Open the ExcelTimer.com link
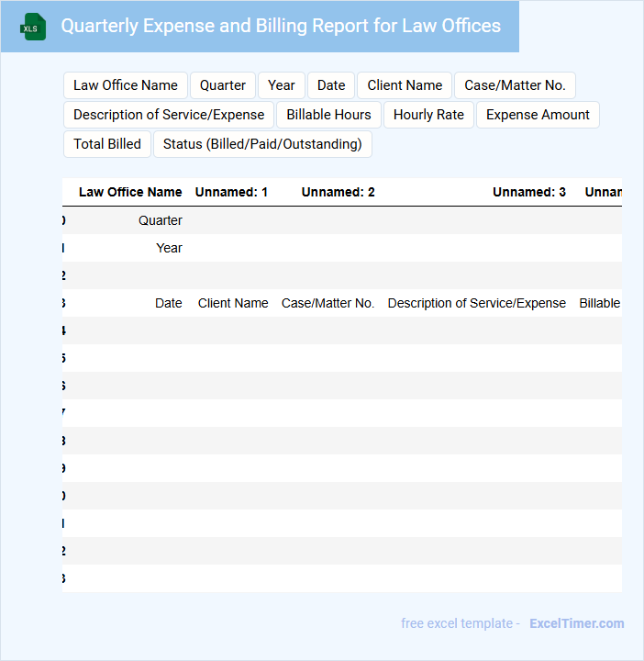This screenshot has height=661, width=644. [576, 623]
